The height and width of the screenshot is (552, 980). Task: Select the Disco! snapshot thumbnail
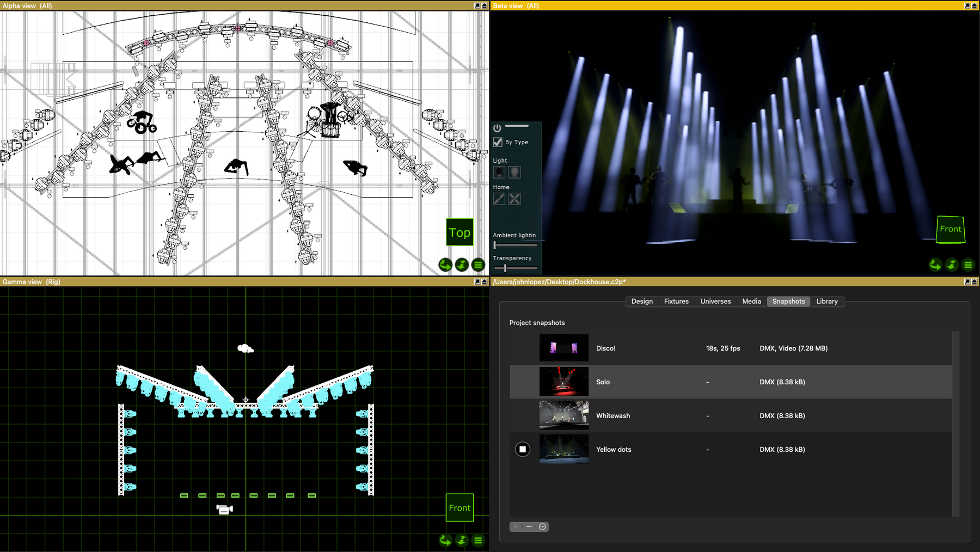[563, 347]
